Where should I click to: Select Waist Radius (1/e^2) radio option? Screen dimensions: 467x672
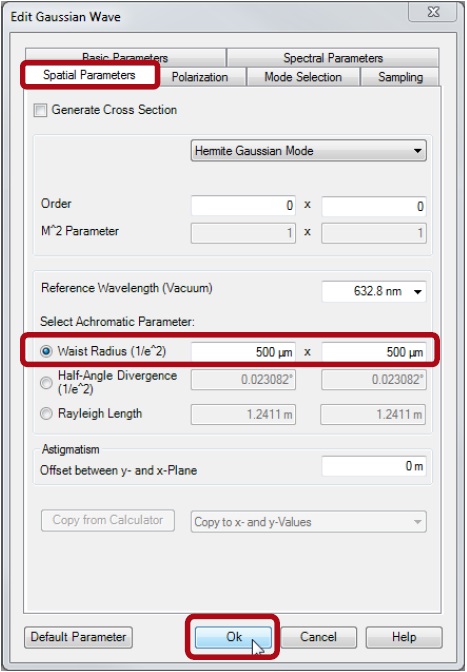point(46,351)
